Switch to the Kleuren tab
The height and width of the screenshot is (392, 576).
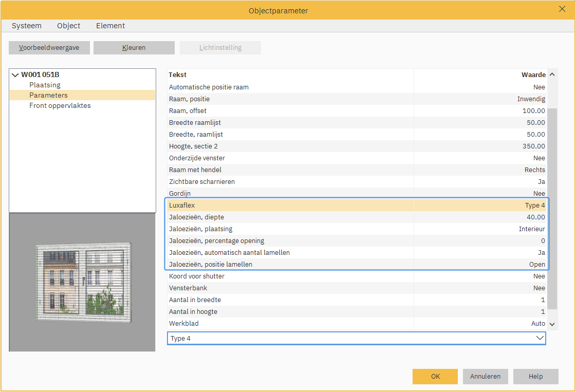[x=134, y=47]
